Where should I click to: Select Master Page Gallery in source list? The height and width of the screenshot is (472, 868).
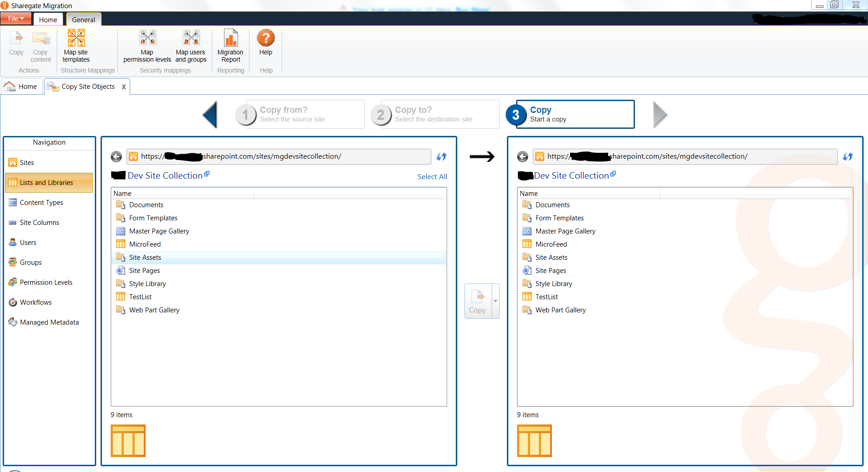(x=278, y=231)
